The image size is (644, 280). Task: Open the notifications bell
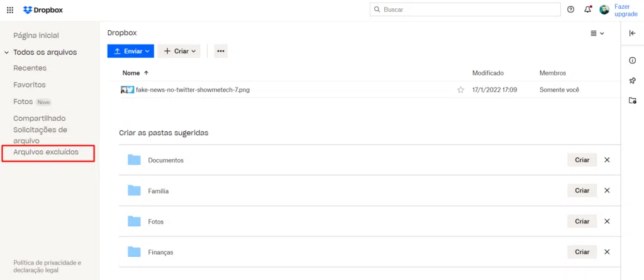587,9
